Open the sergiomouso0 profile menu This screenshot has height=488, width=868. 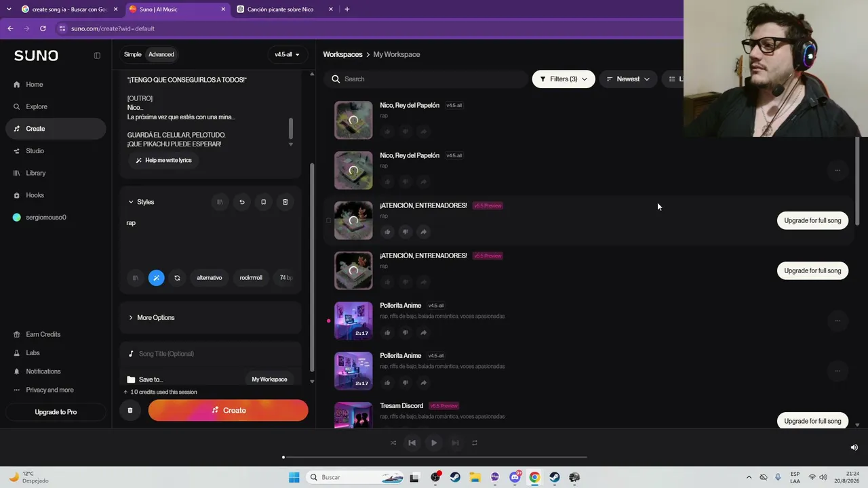click(39, 218)
